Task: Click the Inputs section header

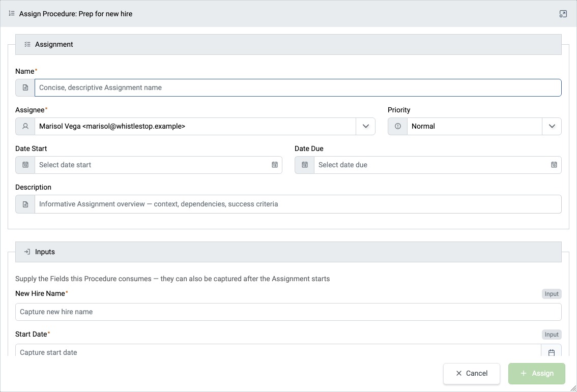Action: [x=289, y=252]
